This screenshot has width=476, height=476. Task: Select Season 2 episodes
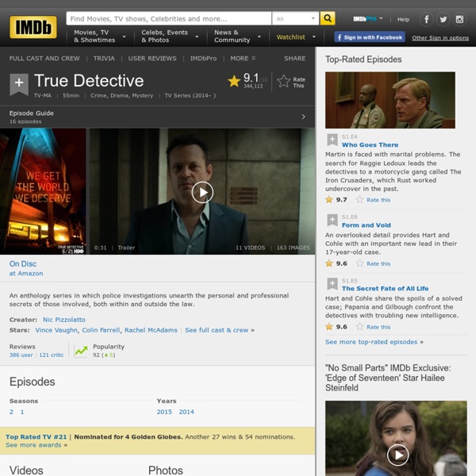click(11, 412)
